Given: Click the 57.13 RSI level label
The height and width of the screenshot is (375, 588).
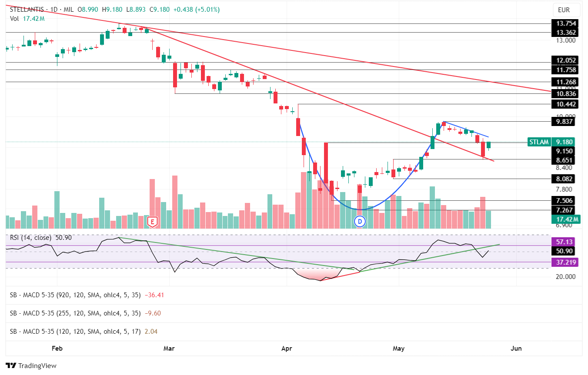Looking at the screenshot, I should pos(563,242).
